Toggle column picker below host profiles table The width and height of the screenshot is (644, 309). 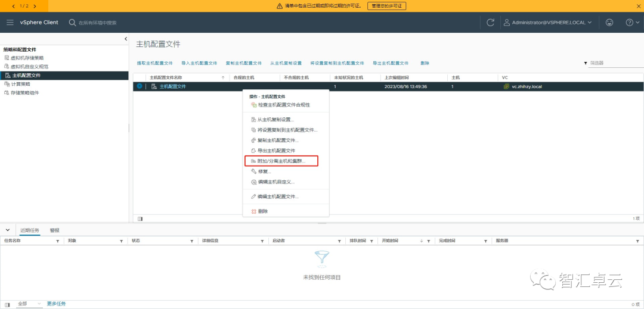tap(140, 219)
